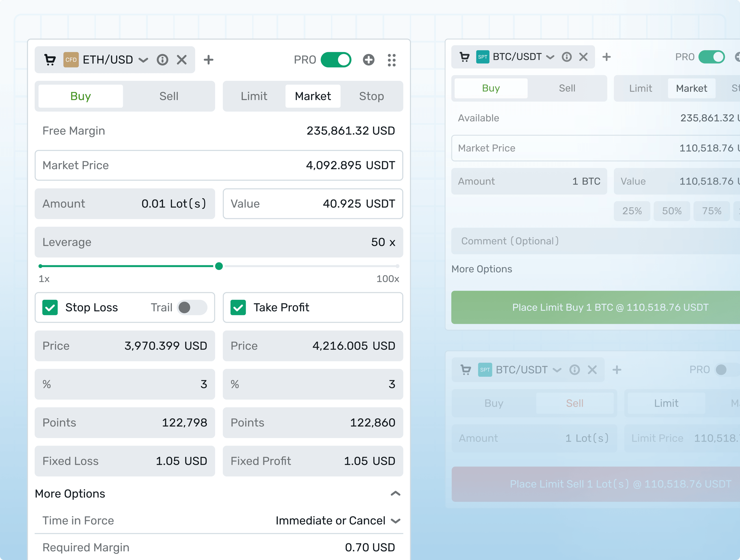This screenshot has height=560, width=740.
Task: Click the leverage slider handle
Action: [219, 266]
